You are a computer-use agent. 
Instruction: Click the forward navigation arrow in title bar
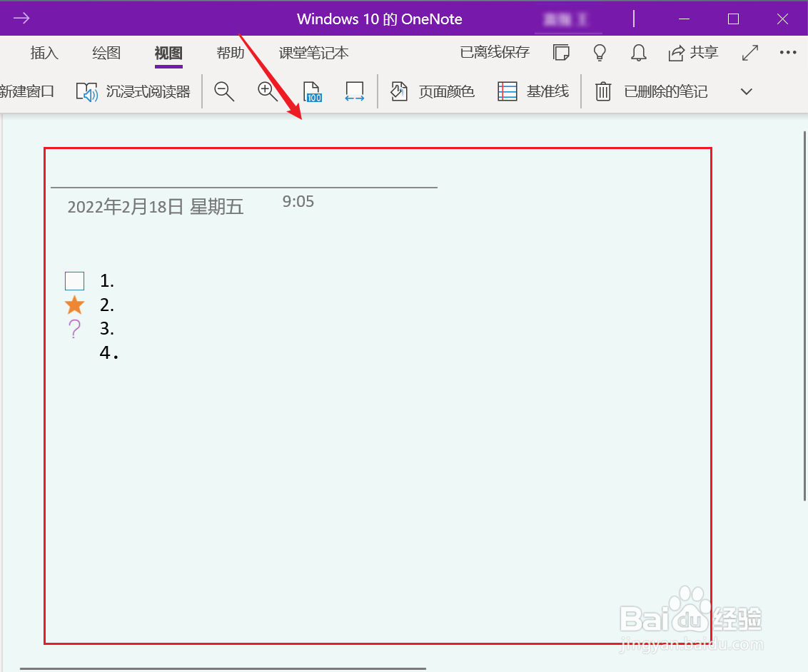point(21,19)
